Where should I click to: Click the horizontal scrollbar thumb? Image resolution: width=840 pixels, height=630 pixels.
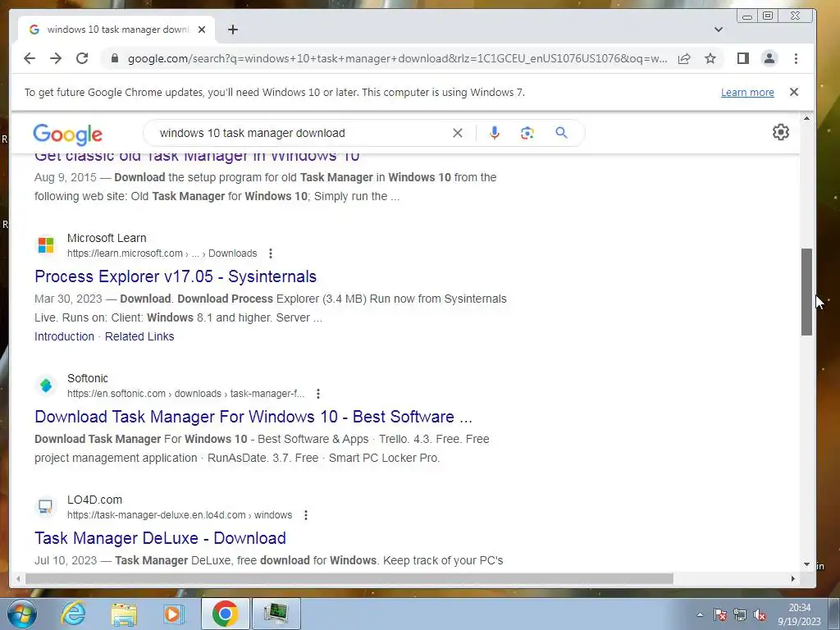349,578
